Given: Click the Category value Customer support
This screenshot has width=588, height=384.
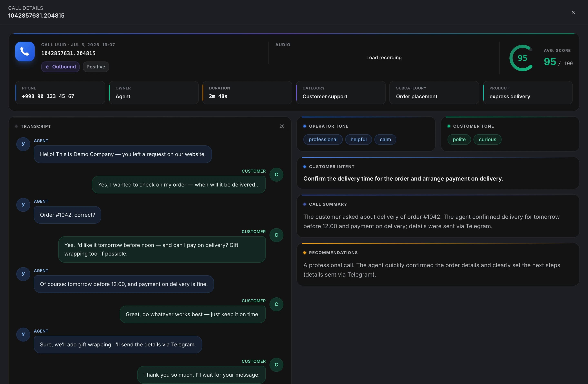Looking at the screenshot, I should click(325, 96).
